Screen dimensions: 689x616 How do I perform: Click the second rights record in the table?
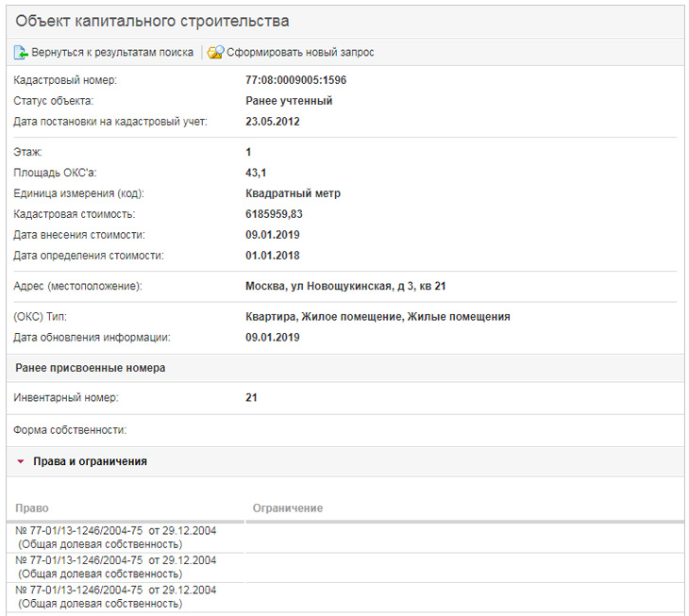click(x=114, y=566)
